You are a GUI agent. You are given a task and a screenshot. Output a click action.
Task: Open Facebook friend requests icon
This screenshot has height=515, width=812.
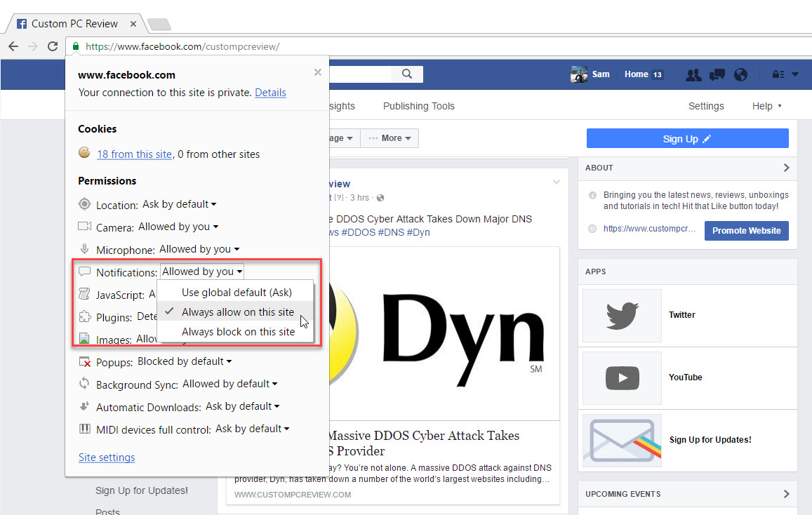(x=693, y=74)
